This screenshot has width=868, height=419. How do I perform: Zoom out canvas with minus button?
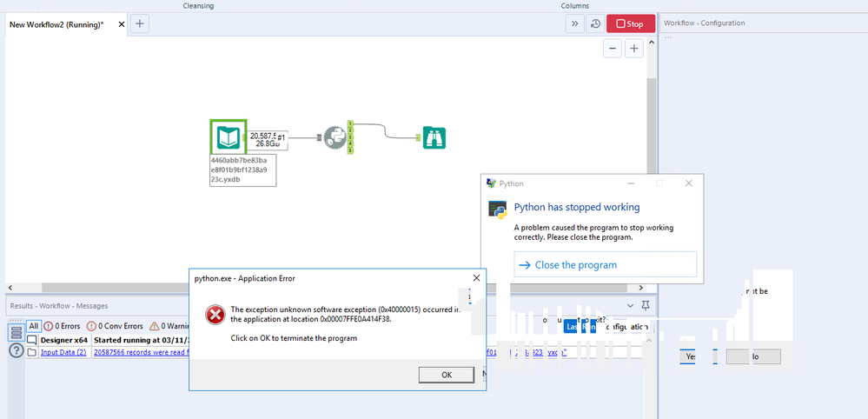coord(613,49)
